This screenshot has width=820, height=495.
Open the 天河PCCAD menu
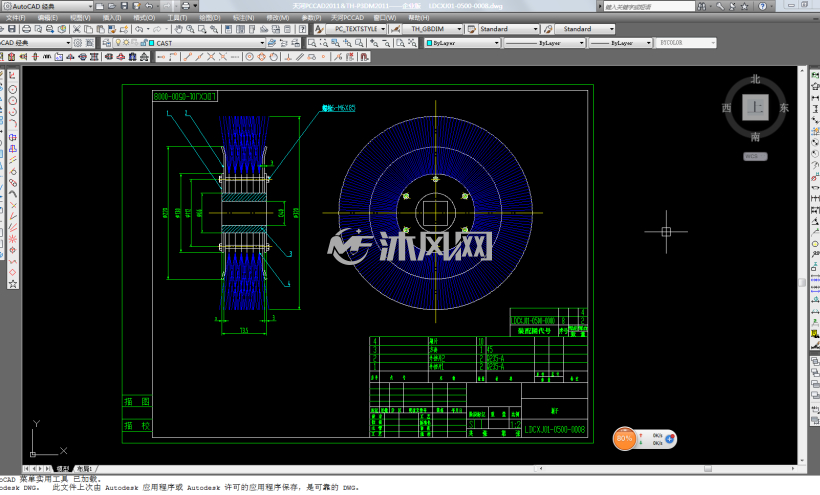pos(347,18)
